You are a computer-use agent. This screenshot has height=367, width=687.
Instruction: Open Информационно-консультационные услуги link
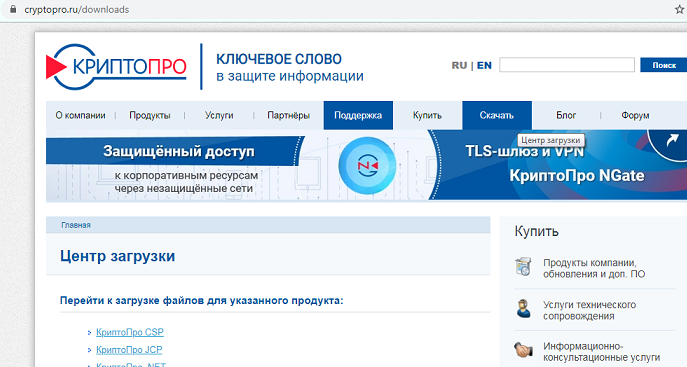tap(602, 352)
